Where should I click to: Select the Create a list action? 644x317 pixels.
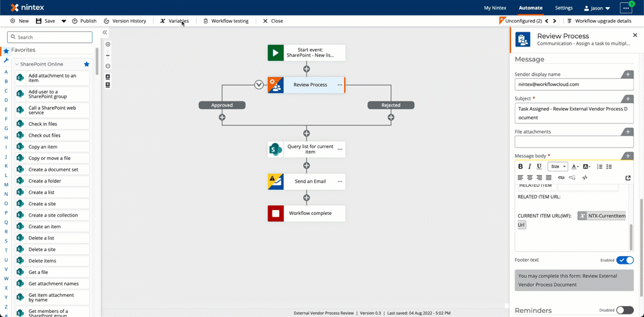click(x=52, y=192)
